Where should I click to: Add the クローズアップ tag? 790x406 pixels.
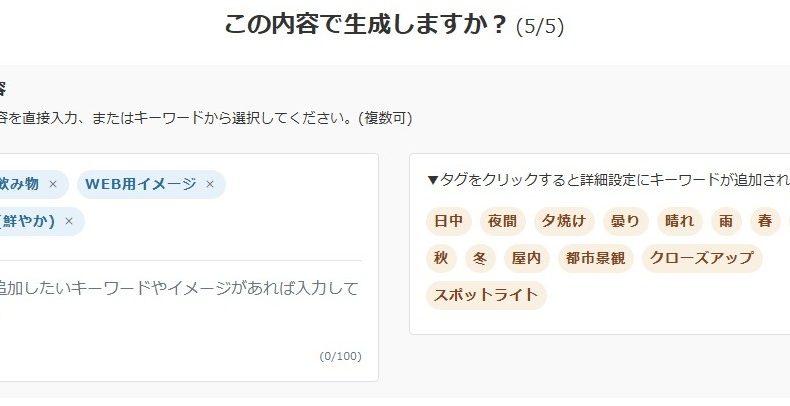point(701,258)
